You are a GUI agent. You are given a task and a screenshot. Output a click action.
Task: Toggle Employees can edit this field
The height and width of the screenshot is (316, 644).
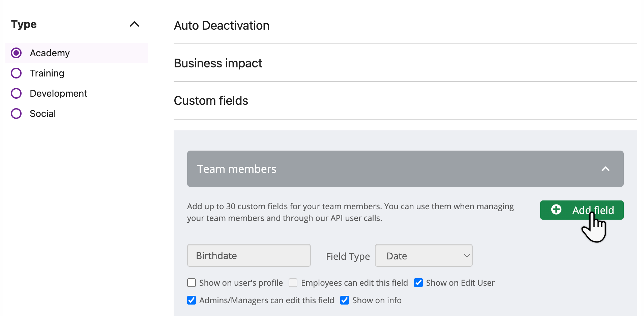(293, 283)
